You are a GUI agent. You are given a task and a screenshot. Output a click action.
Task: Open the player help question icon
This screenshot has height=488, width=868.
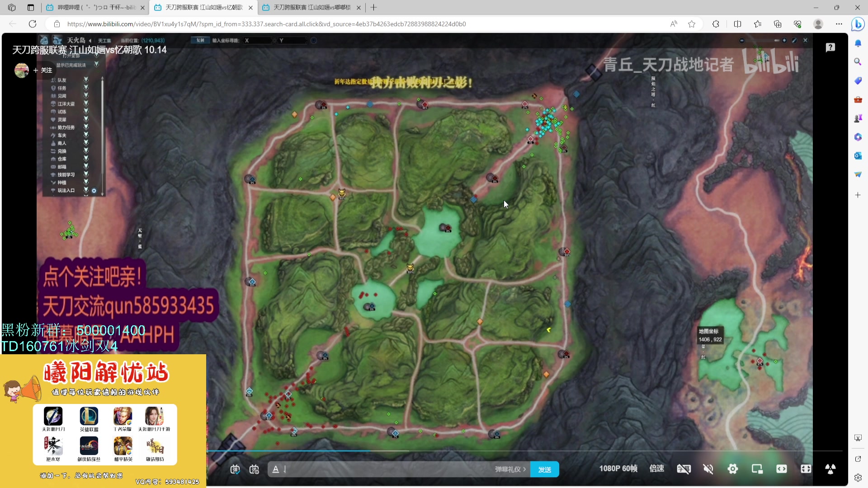(x=830, y=47)
